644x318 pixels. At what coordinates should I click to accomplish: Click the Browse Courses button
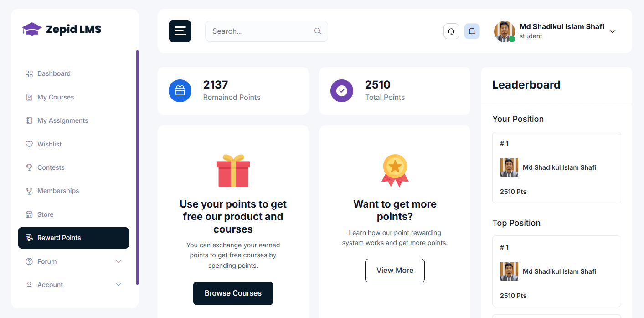(233, 293)
